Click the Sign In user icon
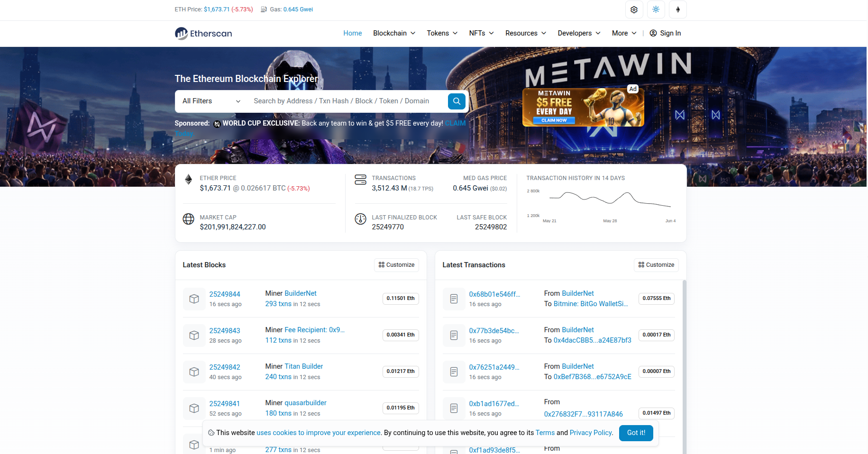 click(653, 33)
